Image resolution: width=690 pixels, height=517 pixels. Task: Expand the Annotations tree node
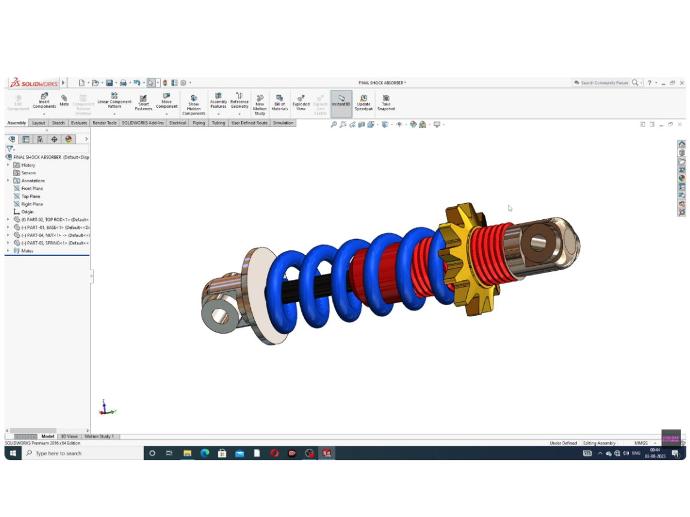point(8,181)
